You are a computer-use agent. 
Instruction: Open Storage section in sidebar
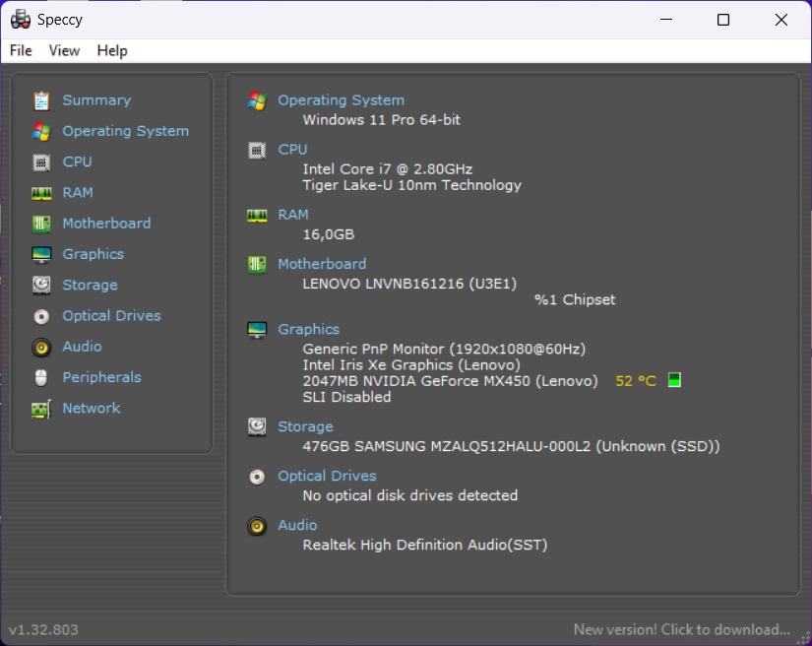91,285
